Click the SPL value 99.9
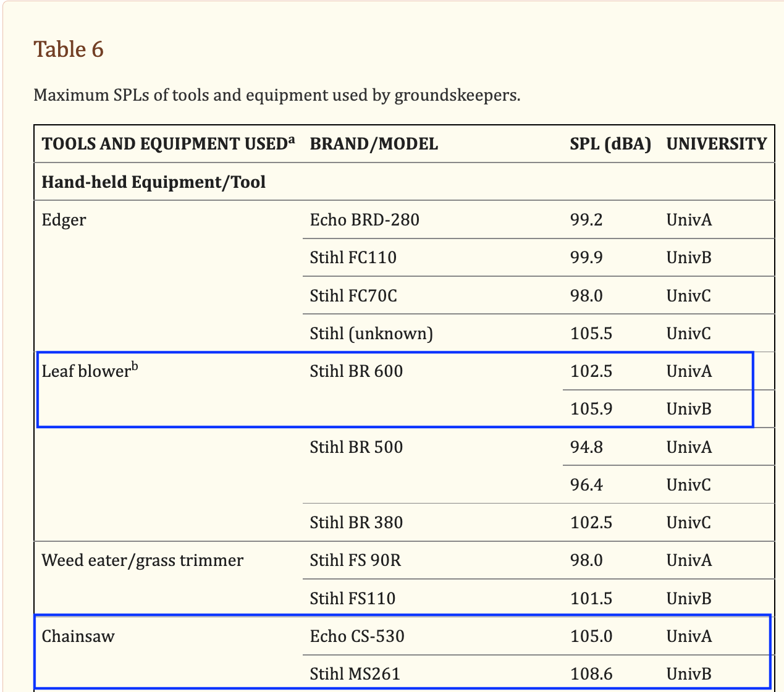Image resolution: width=784 pixels, height=692 pixels. click(x=586, y=258)
